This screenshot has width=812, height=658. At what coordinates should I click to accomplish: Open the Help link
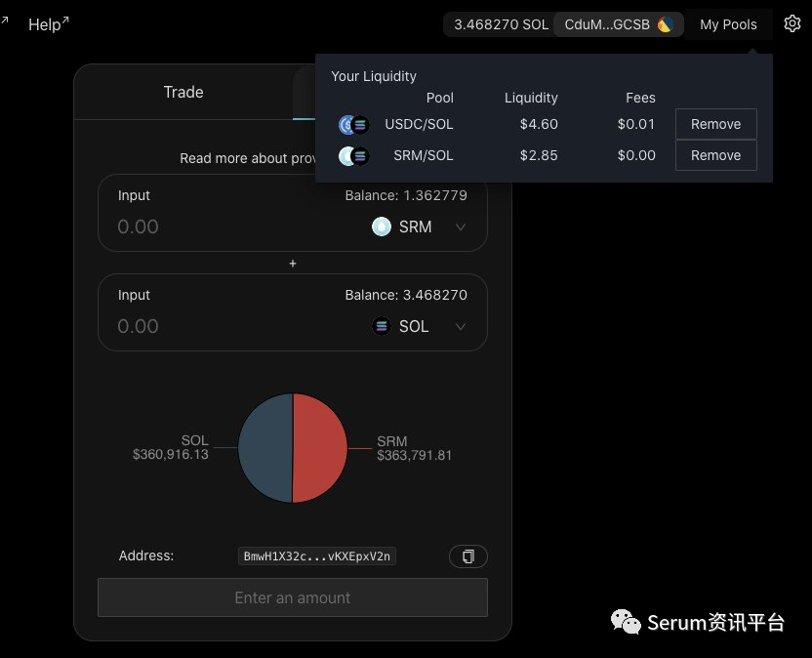point(48,23)
